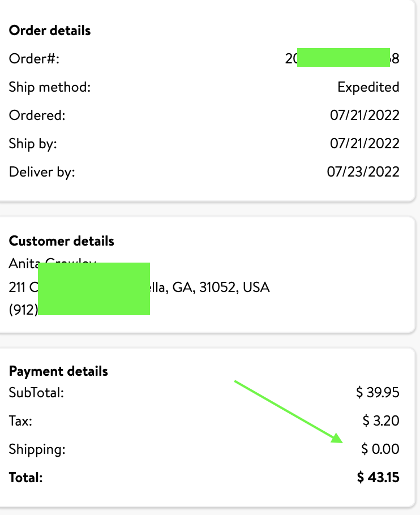
Task: Select the Ordered date 07/21/2022
Action: point(365,115)
